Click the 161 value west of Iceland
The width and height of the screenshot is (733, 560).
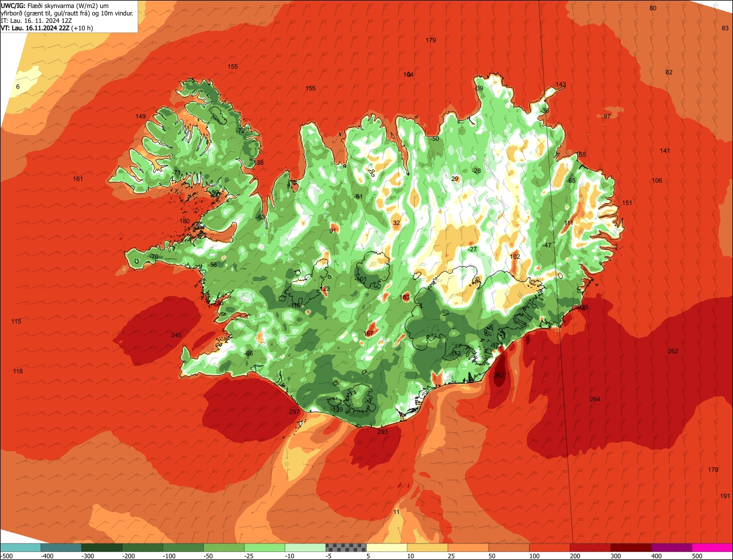[x=78, y=179]
